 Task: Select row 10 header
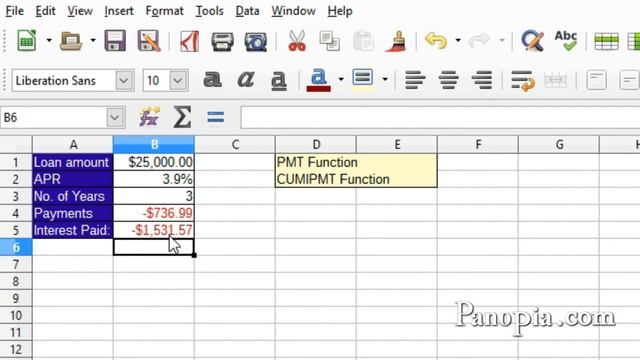16,316
